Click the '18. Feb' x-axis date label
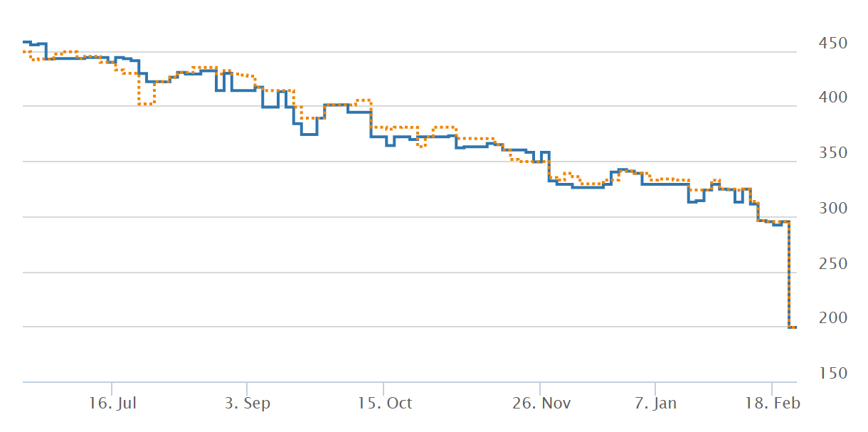 point(773,404)
